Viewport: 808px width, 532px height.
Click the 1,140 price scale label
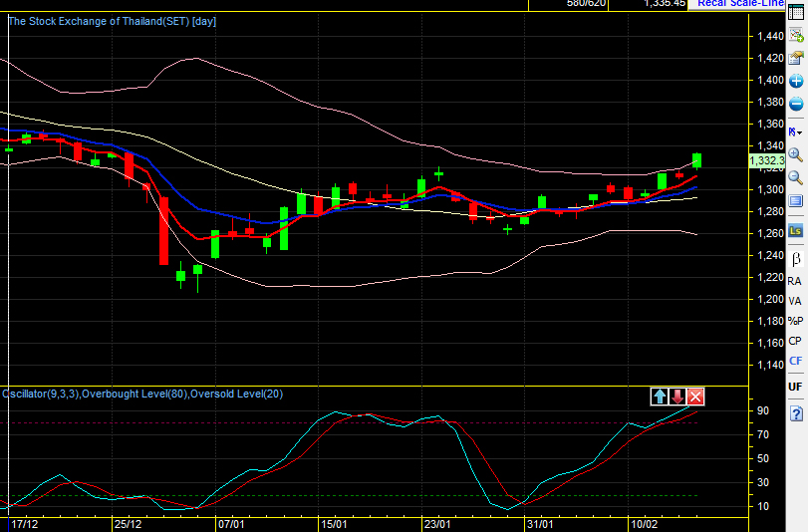coord(770,365)
